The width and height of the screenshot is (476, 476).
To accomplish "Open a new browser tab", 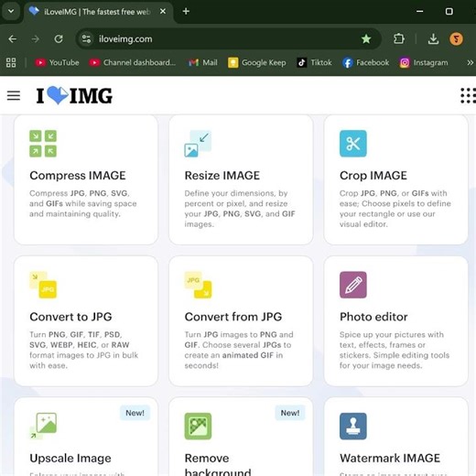I will pyautogui.click(x=186, y=12).
